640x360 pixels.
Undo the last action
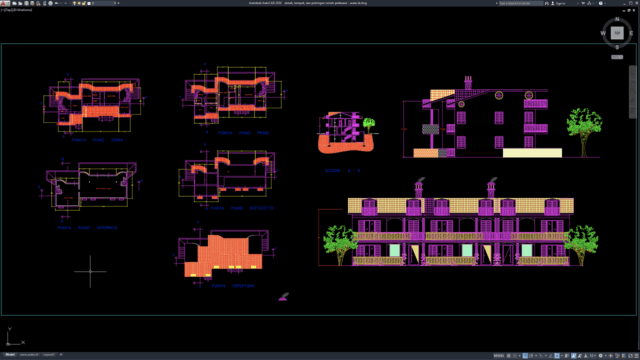pos(56,3)
